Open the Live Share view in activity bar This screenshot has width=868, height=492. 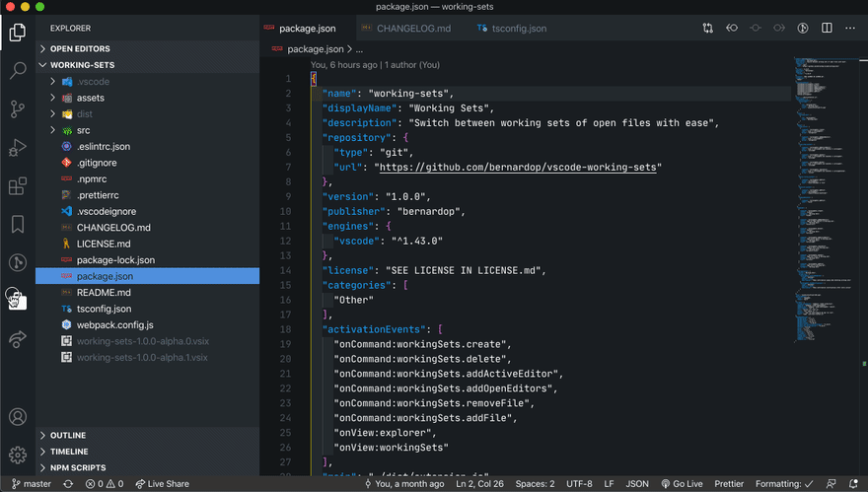pyautogui.click(x=17, y=339)
